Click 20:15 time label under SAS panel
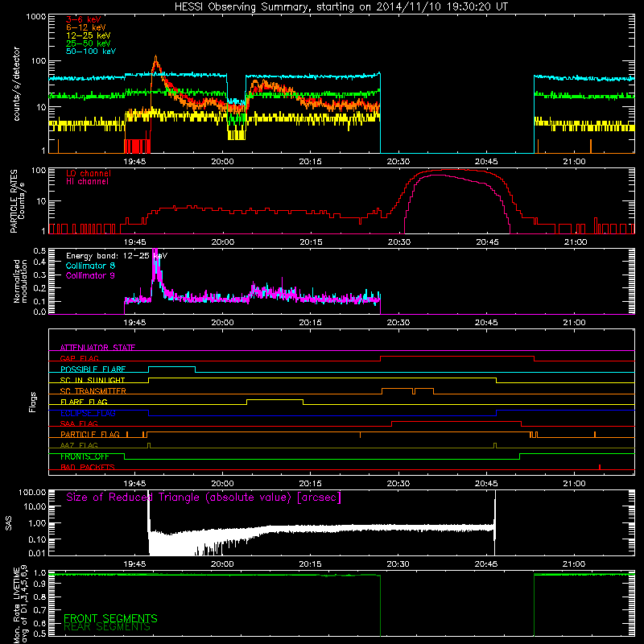Screen dimensions: 644x644 click(x=311, y=564)
